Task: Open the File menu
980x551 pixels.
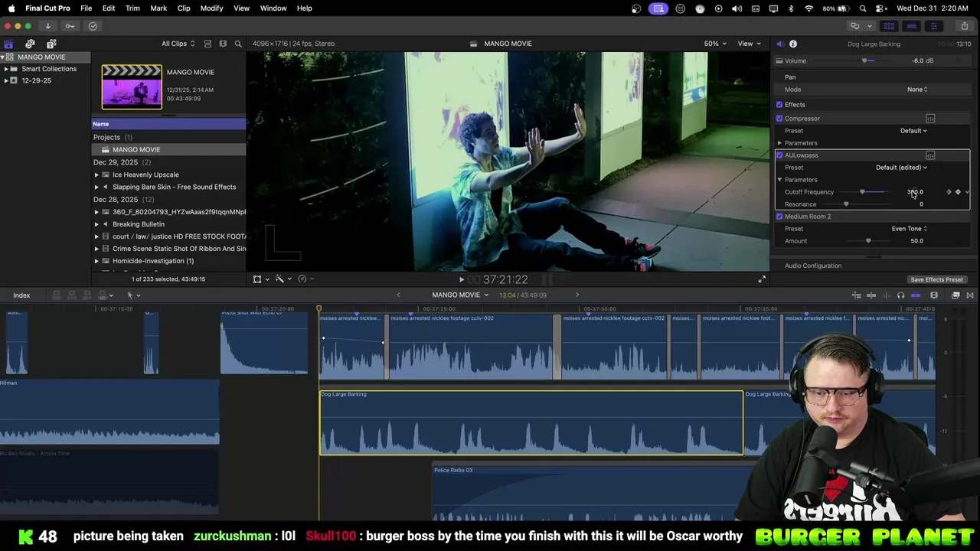Action: [x=87, y=8]
